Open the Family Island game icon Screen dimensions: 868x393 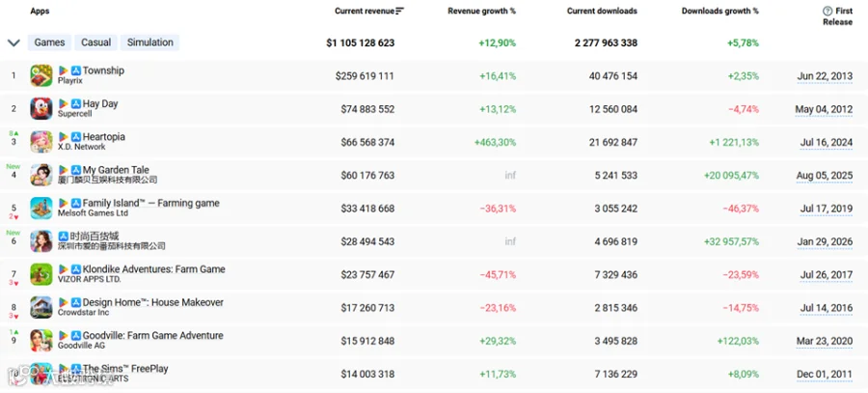41,208
